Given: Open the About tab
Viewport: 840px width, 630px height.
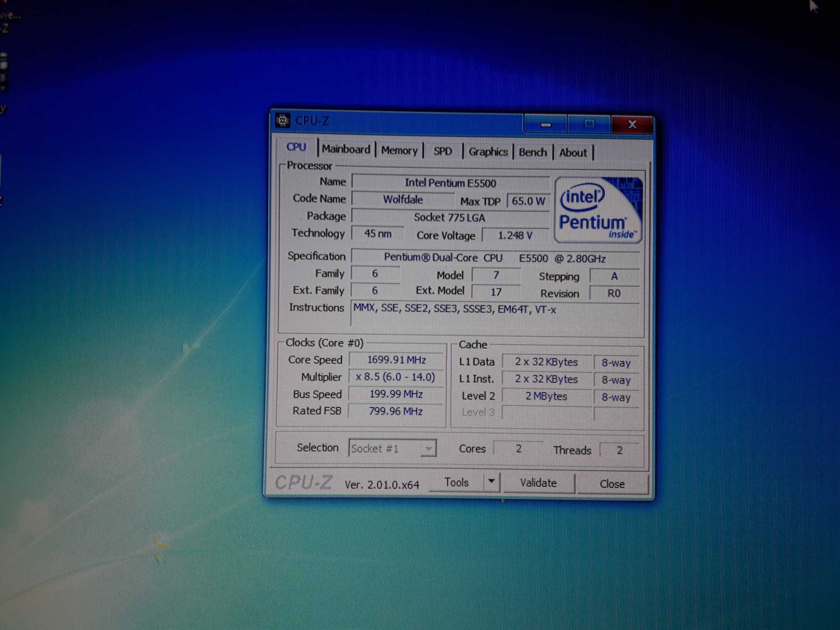Looking at the screenshot, I should pos(573,152).
